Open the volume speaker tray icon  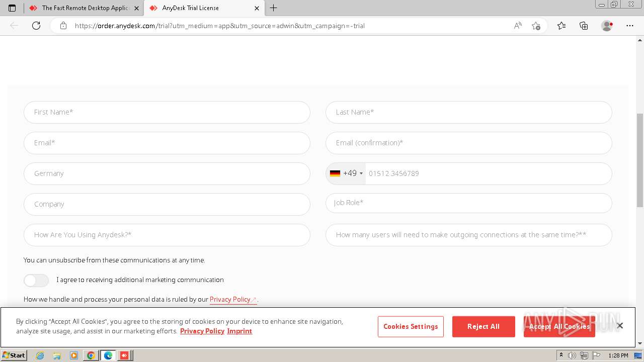tap(572, 355)
